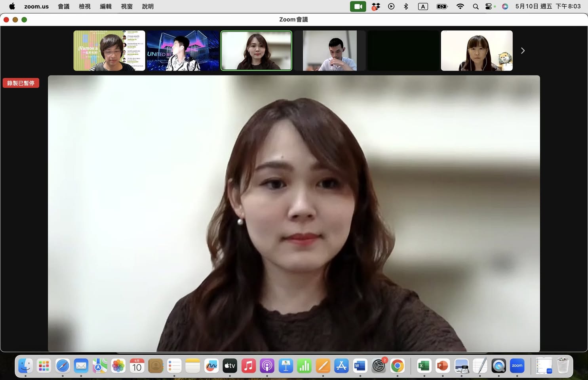Open Siri from menu bar
Image resolution: width=588 pixels, height=380 pixels.
505,6
